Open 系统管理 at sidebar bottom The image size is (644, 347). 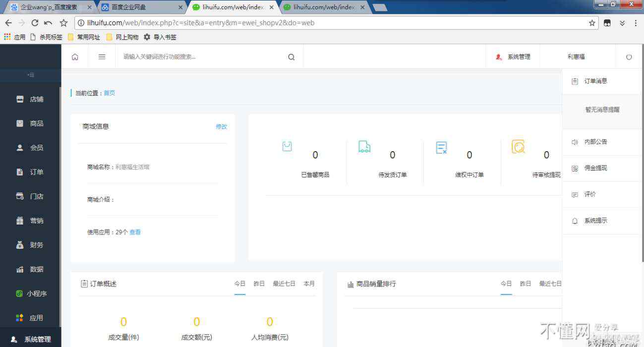tap(30, 340)
